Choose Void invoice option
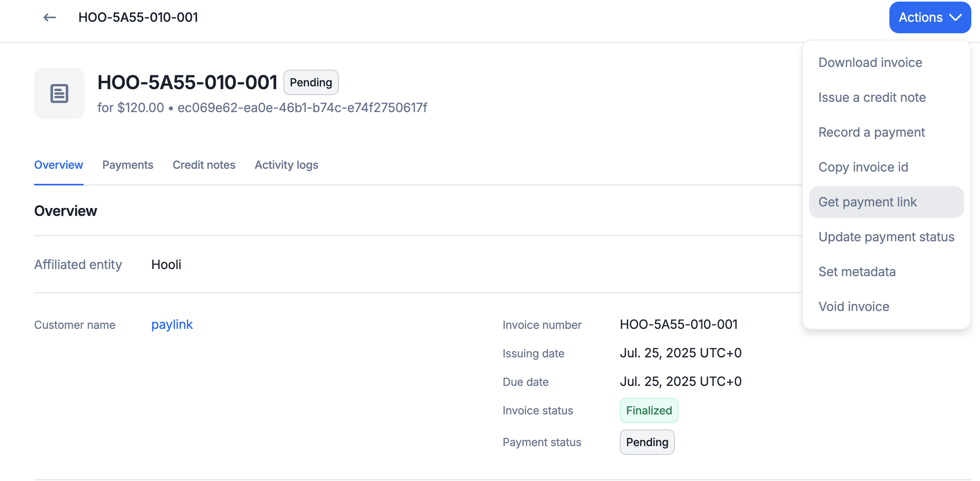Screen dimensions: 980x481 click(854, 307)
